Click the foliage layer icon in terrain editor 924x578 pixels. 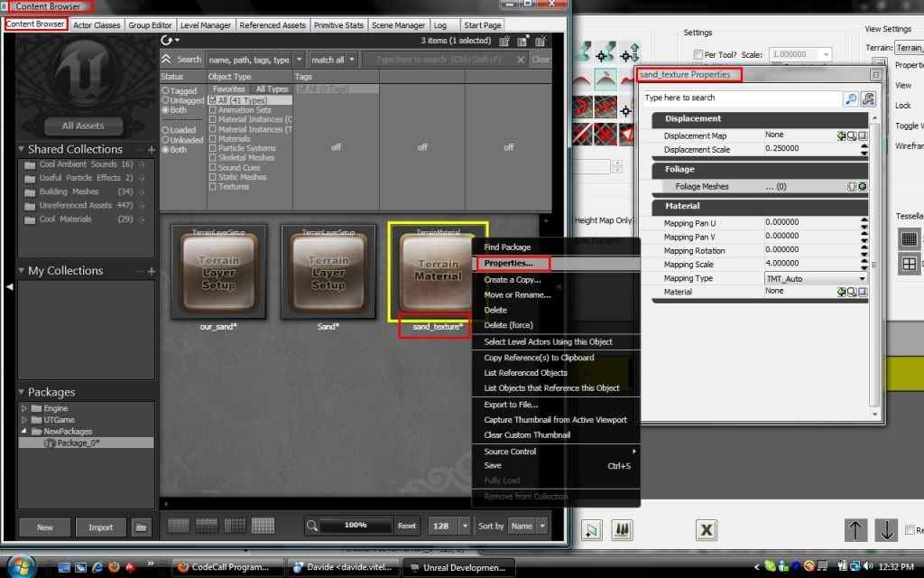pos(623,529)
